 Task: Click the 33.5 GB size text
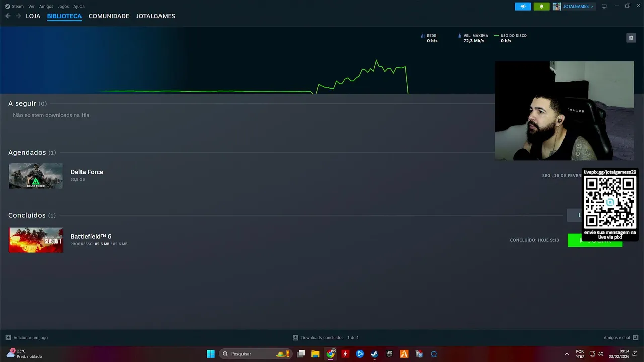[77, 179]
